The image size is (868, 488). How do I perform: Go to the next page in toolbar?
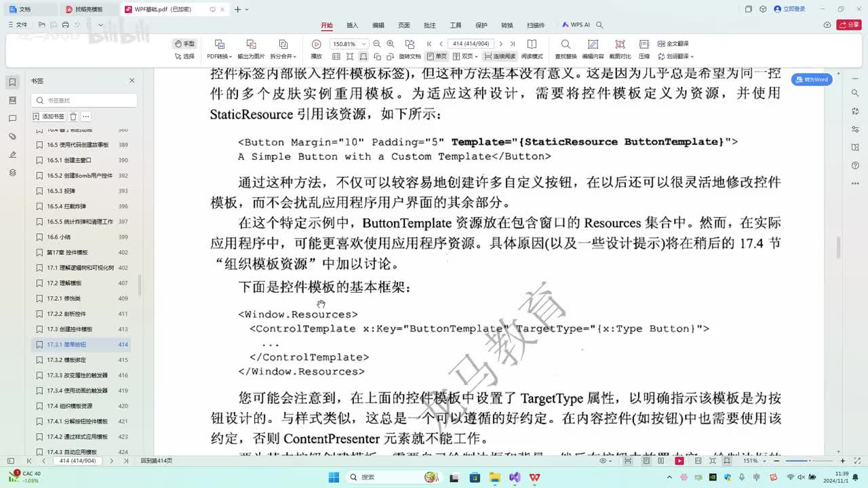(501, 44)
